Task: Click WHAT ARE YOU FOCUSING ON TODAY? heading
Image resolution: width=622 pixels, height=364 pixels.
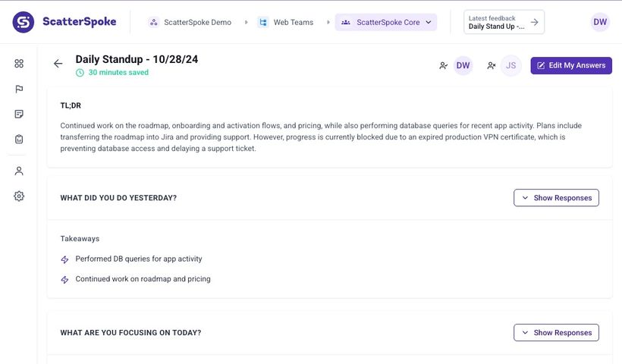Action: point(131,333)
